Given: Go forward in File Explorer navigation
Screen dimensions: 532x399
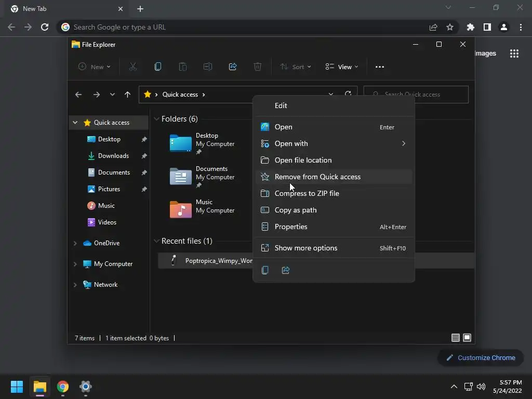Looking at the screenshot, I should point(96,95).
